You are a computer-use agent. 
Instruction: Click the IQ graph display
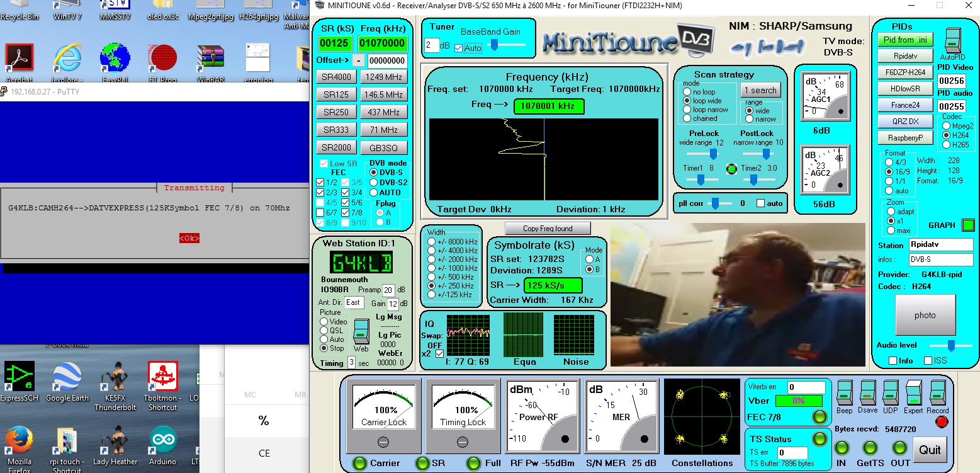coord(468,336)
